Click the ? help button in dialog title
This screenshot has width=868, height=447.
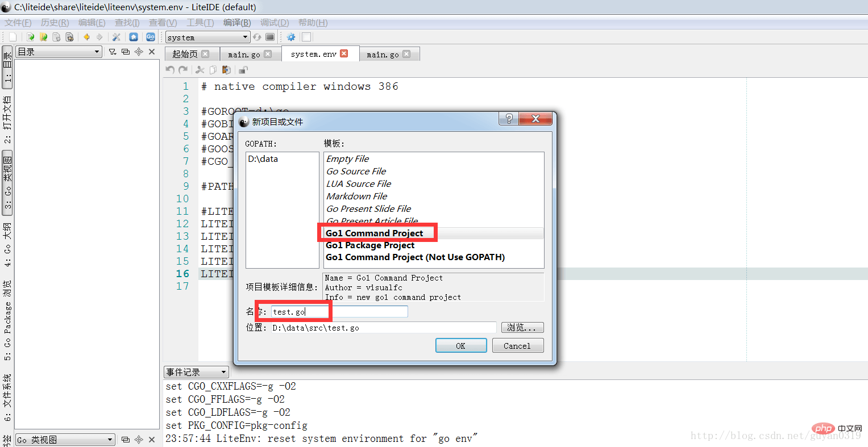pos(509,118)
